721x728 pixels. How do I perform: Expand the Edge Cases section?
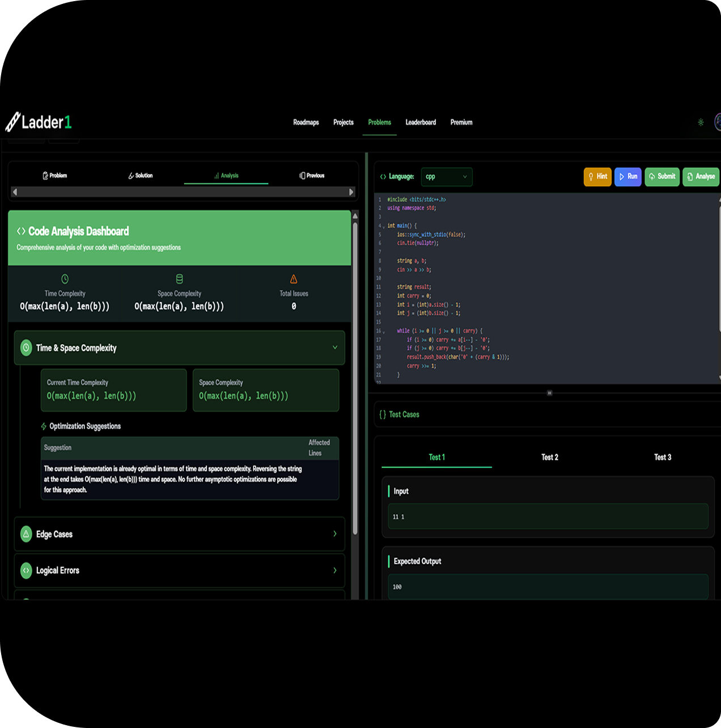334,534
